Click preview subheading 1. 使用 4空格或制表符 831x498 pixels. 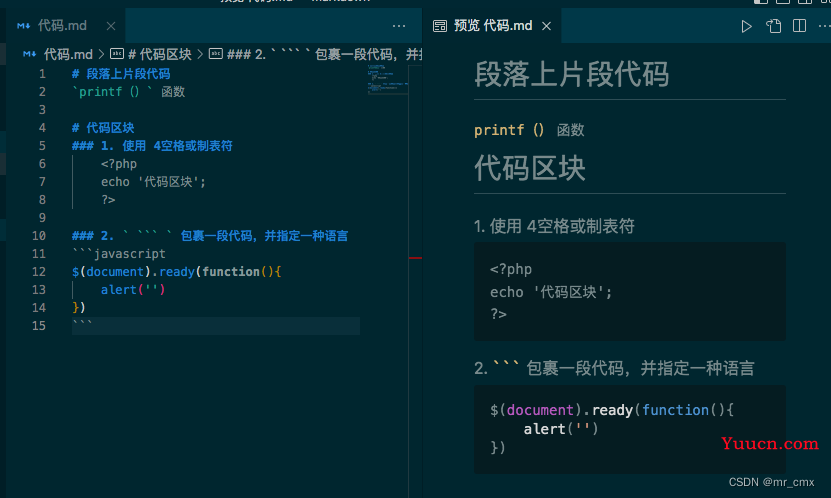554,226
